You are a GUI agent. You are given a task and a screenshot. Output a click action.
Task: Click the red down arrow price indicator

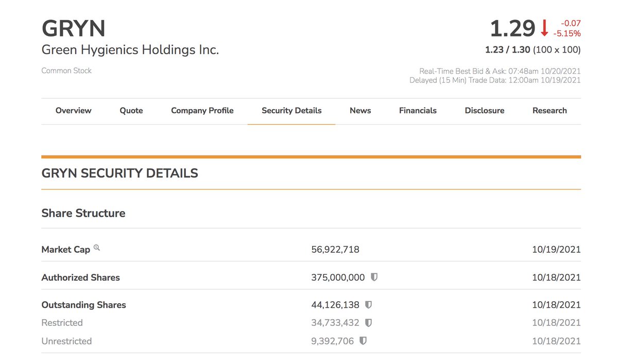pos(544,28)
